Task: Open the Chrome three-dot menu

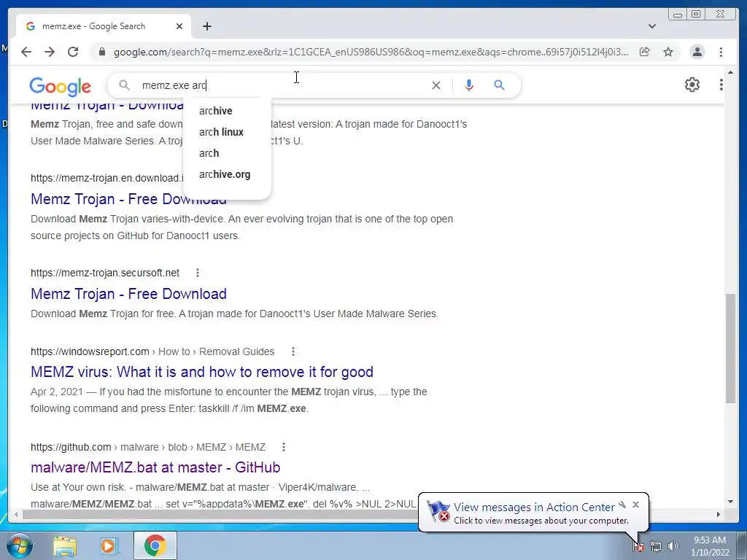Action: pyautogui.click(x=721, y=52)
